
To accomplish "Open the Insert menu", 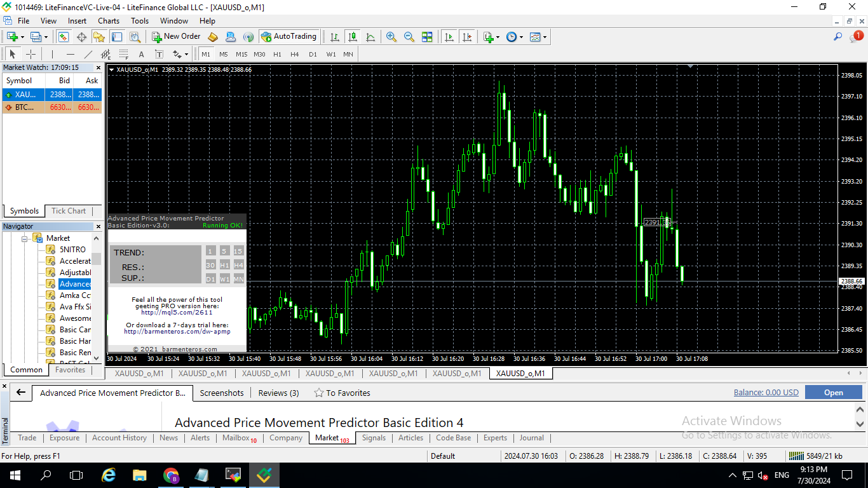I will 78,21.
